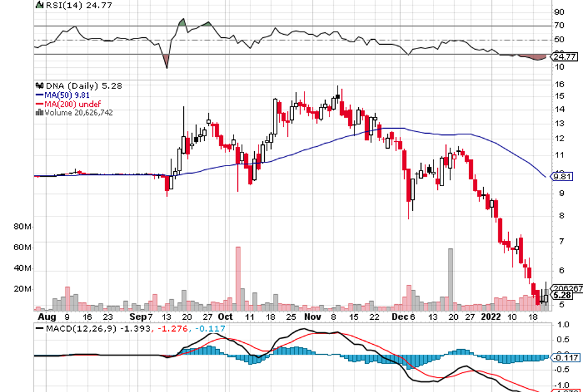
Task: Click the RSI(14) indicator legend icon
Action: click(39, 5)
